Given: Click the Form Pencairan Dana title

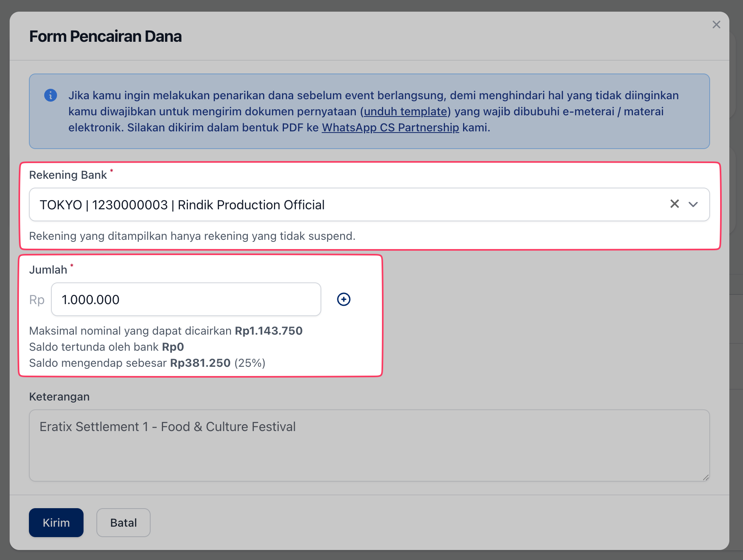Looking at the screenshot, I should pyautogui.click(x=106, y=36).
